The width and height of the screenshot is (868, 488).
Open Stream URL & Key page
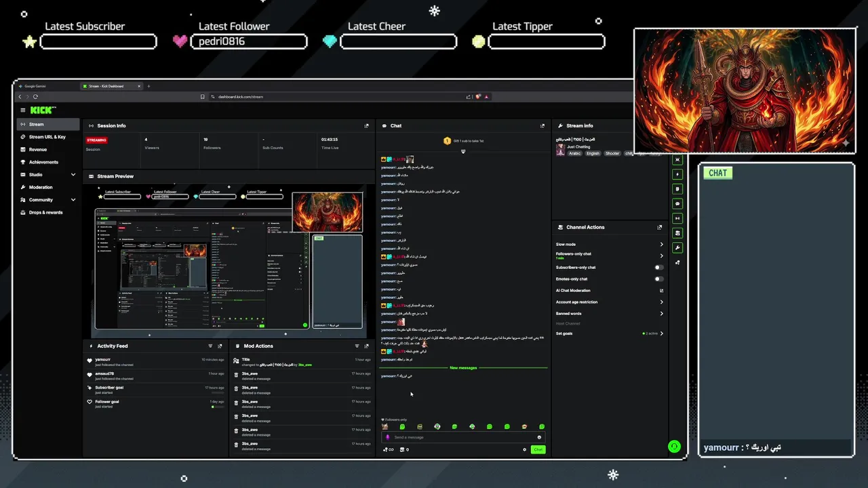tap(48, 137)
